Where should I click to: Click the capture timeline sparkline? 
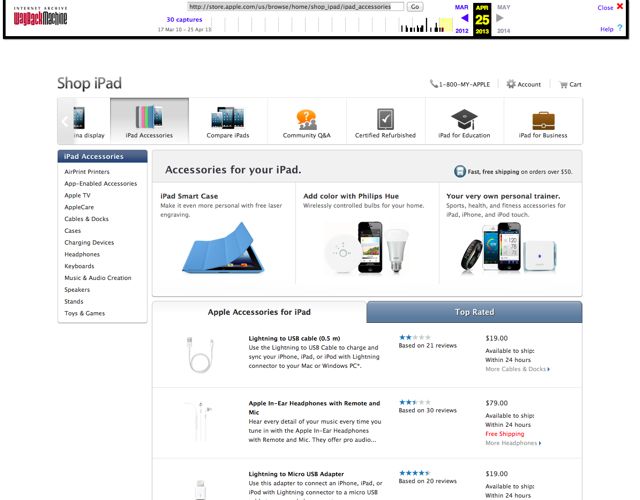click(x=332, y=24)
